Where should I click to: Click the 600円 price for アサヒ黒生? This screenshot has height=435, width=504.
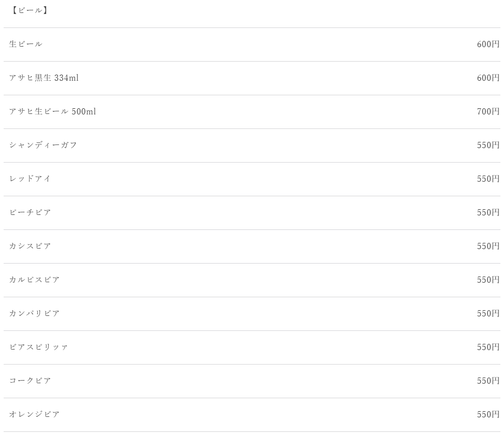(x=488, y=78)
